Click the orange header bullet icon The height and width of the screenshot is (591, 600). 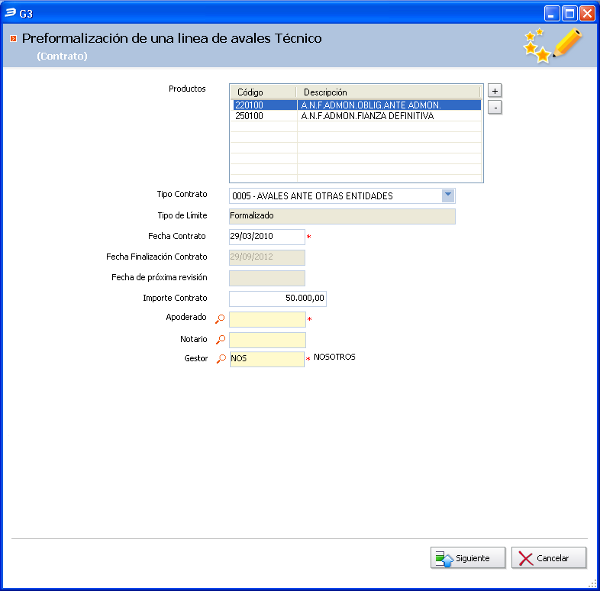(x=13, y=38)
